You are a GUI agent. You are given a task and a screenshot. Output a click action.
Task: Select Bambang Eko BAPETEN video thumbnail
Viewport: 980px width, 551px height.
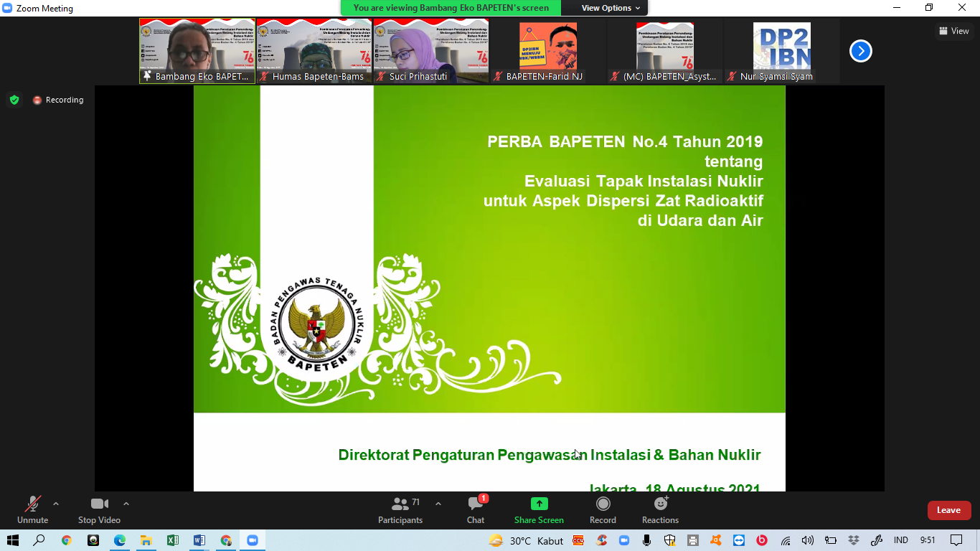pos(197,51)
